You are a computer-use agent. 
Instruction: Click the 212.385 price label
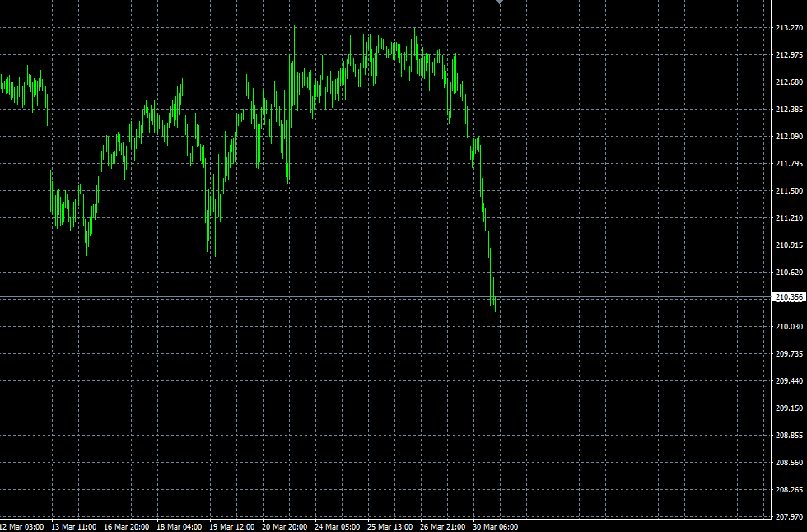(x=789, y=110)
